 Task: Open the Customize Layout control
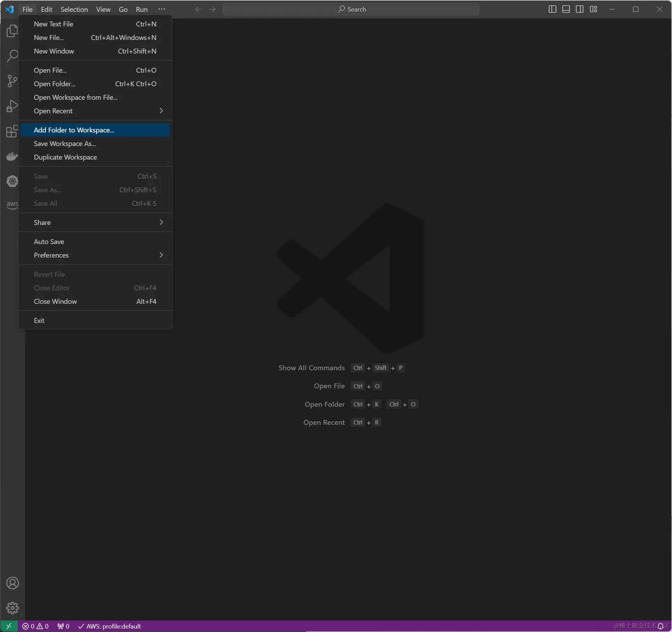click(x=594, y=9)
